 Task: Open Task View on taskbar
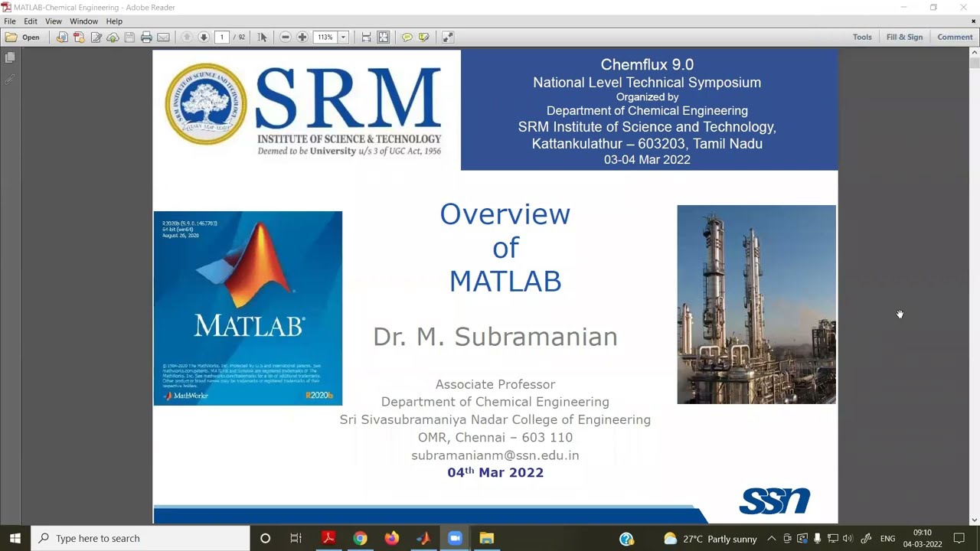296,538
